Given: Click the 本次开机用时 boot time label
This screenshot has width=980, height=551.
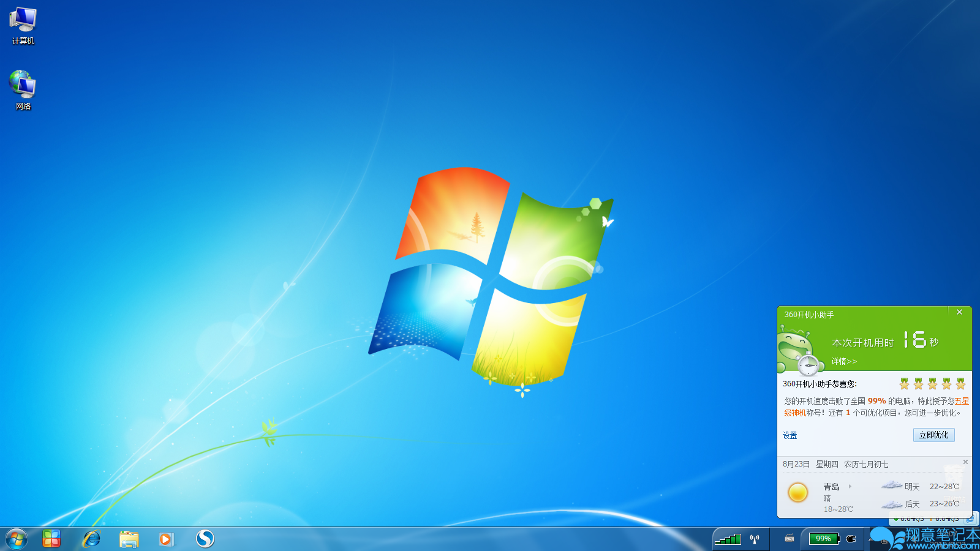Looking at the screenshot, I should tap(862, 343).
